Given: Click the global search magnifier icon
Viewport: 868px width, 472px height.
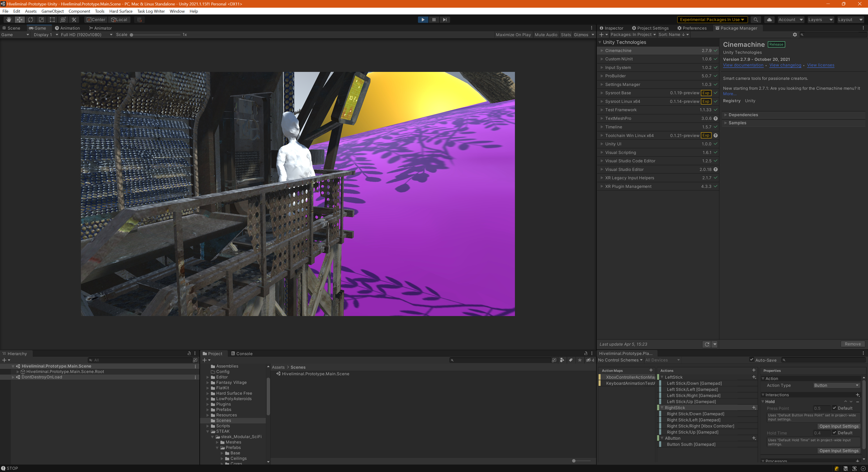Looking at the screenshot, I should (756, 19).
